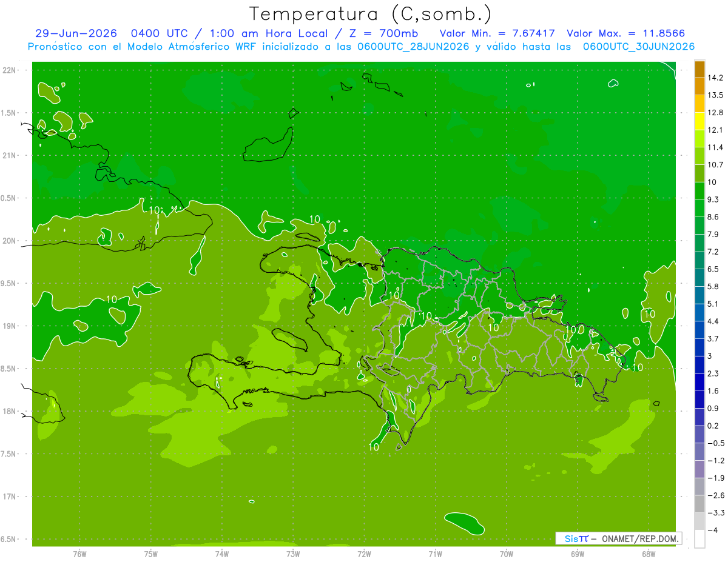Image resolution: width=728 pixels, height=562 pixels.
Task: Click the green cold pocket near 17N south of Hispaniola
Action: pos(464,523)
